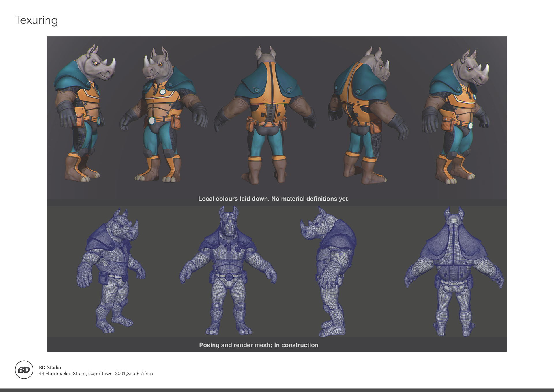
Task: Select the last textured rhino in top row
Action: point(456,117)
